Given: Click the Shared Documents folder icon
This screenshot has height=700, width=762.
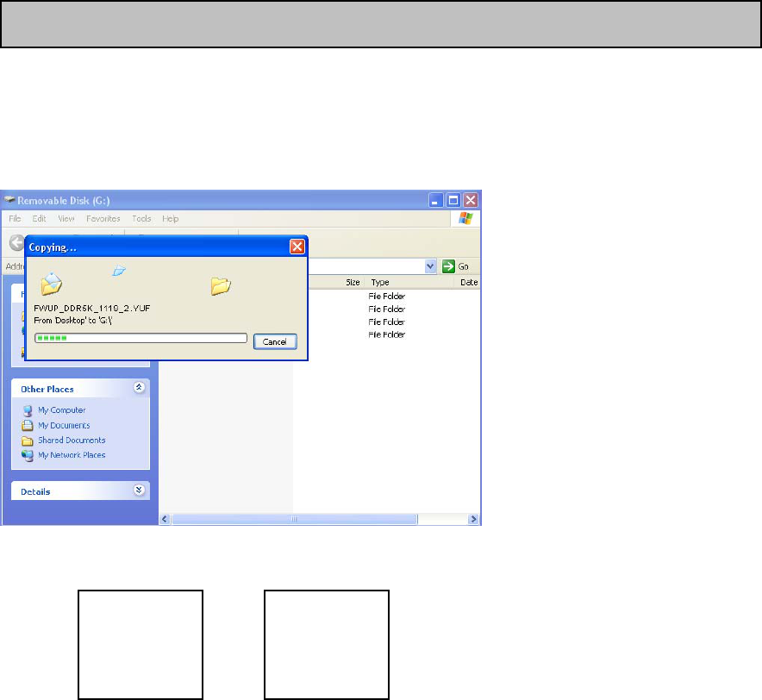Looking at the screenshot, I should coord(28,441).
